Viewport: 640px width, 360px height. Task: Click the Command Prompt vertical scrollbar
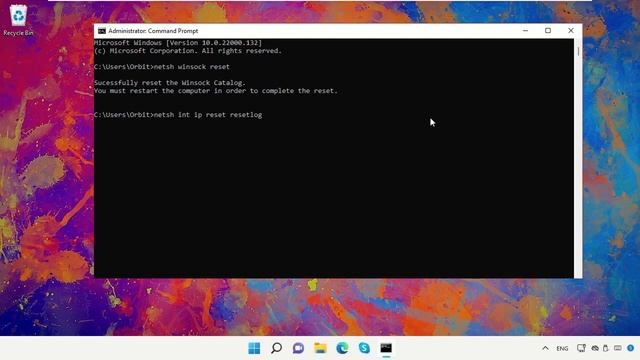(x=578, y=158)
